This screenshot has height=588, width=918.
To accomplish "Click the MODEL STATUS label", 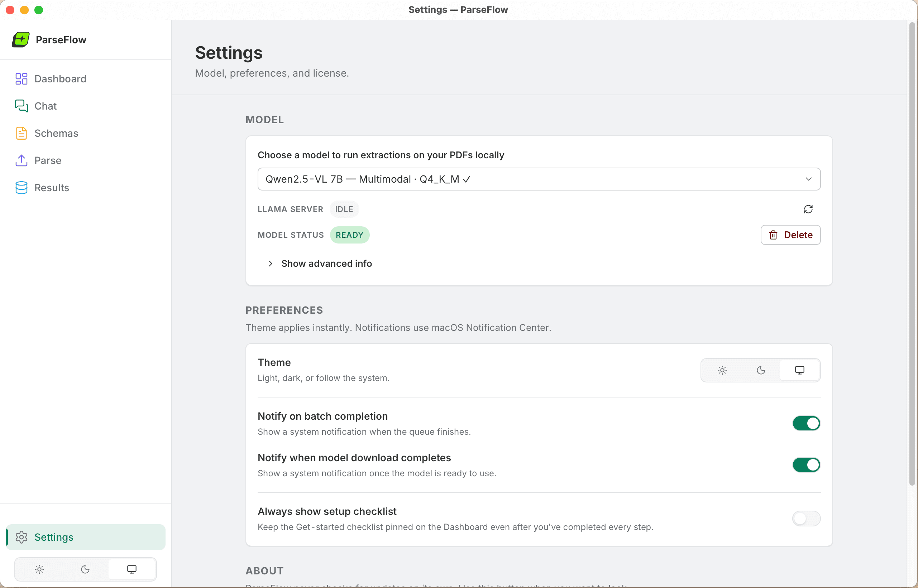I will [291, 235].
